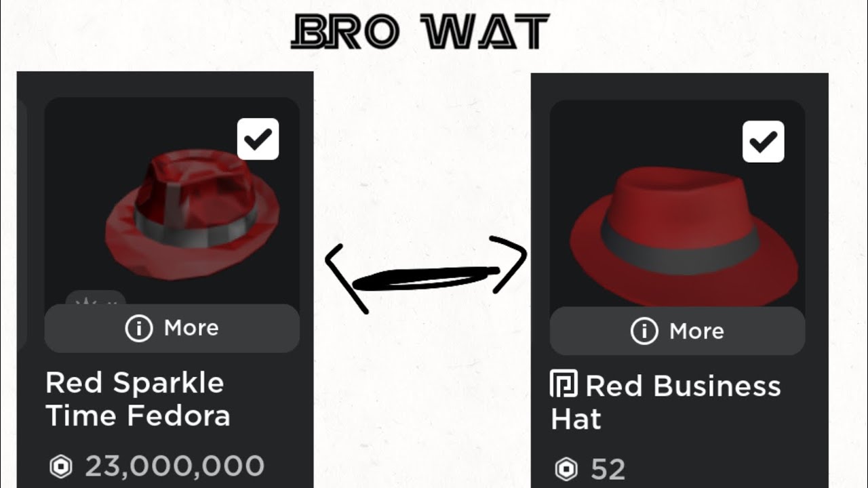868x488 pixels.
Task: Click the 52 price value
Action: (x=608, y=469)
